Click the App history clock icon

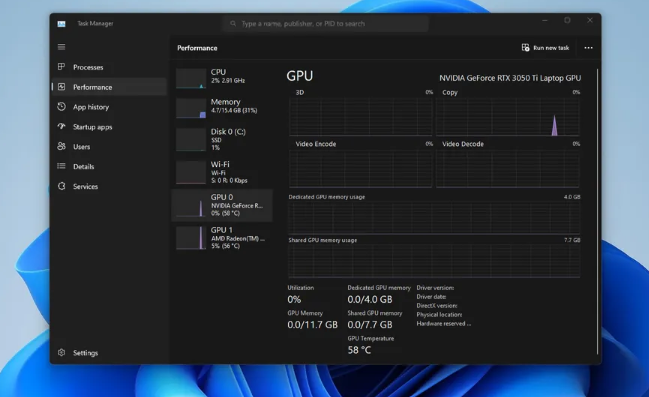click(61, 106)
